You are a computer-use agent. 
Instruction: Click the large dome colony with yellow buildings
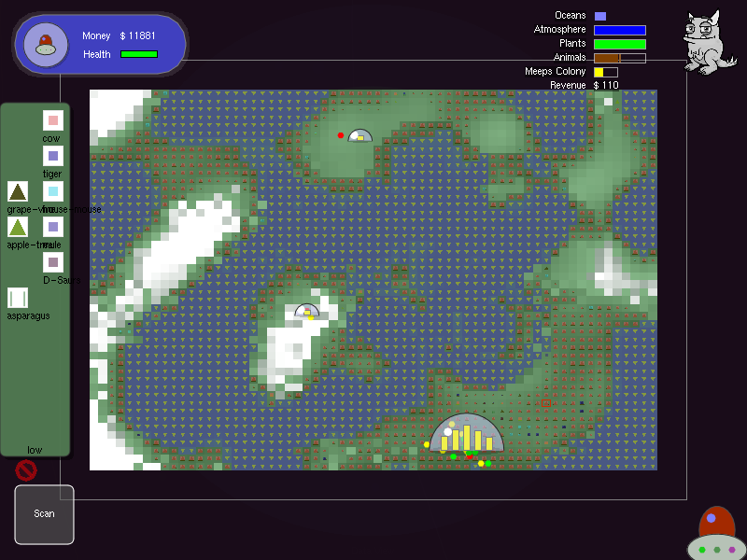tap(466, 435)
